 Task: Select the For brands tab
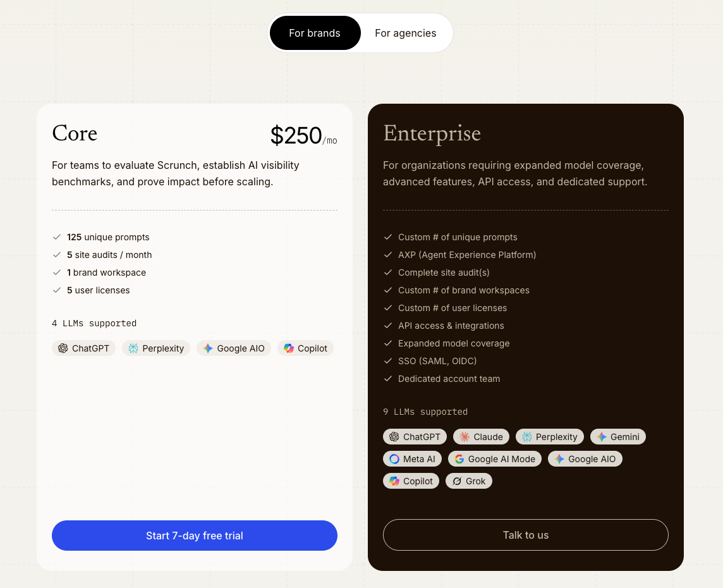pos(315,34)
